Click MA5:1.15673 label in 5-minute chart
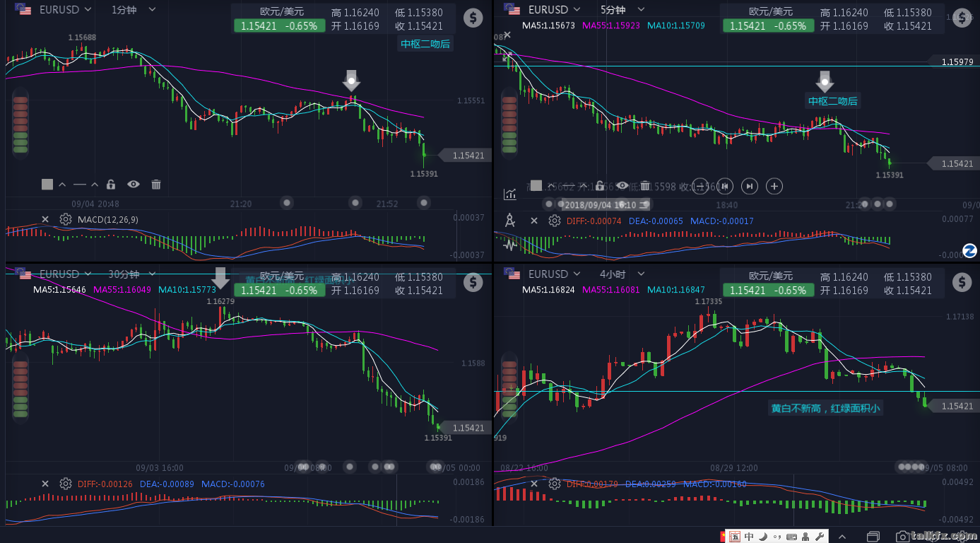Image resolution: width=980 pixels, height=543 pixels. 548,25
